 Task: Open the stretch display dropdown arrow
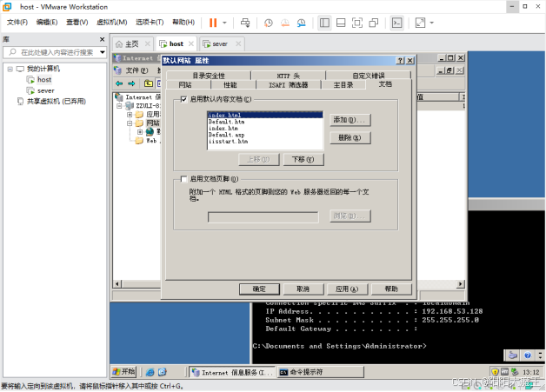coord(432,23)
